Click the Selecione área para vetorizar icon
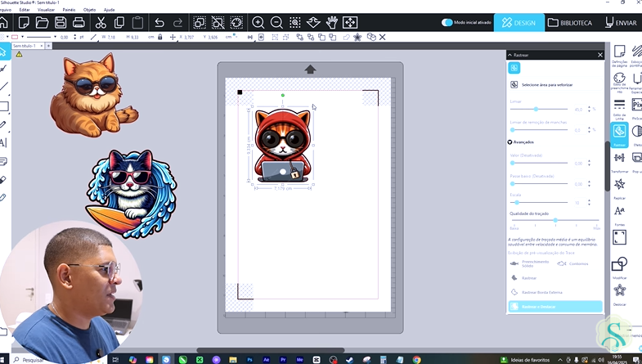Screen dimensions: 642x364 (514, 85)
